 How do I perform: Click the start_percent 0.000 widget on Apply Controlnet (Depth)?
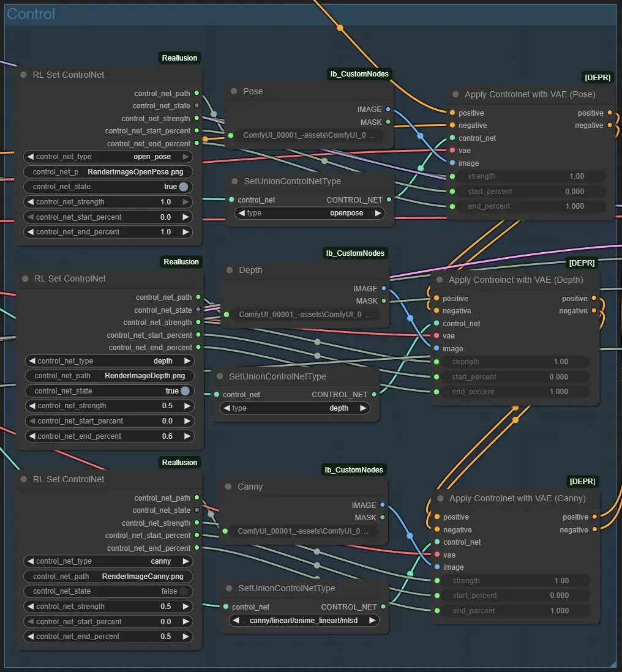514,377
